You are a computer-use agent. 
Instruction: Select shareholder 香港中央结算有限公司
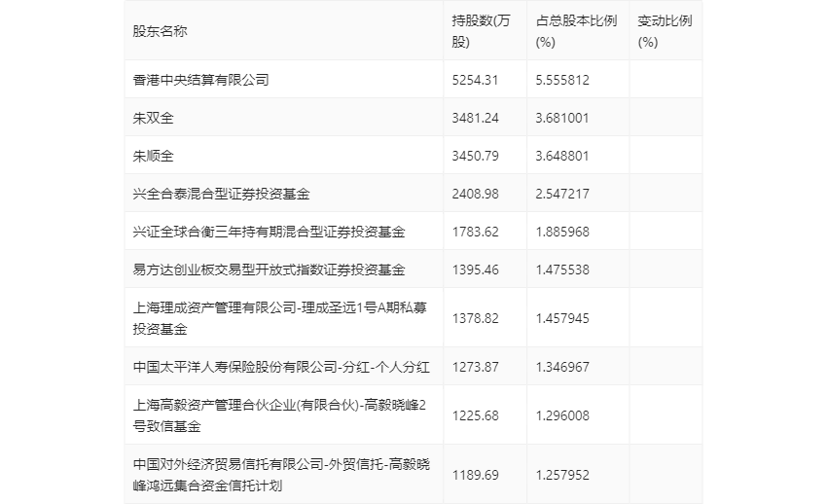(201, 80)
